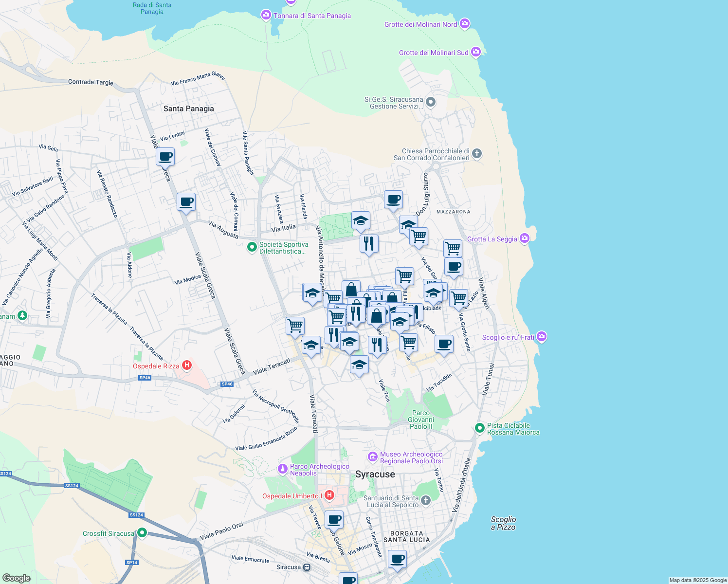Click the shopping bag marker near Via Antonello da Messina
728x584 pixels.
(351, 290)
